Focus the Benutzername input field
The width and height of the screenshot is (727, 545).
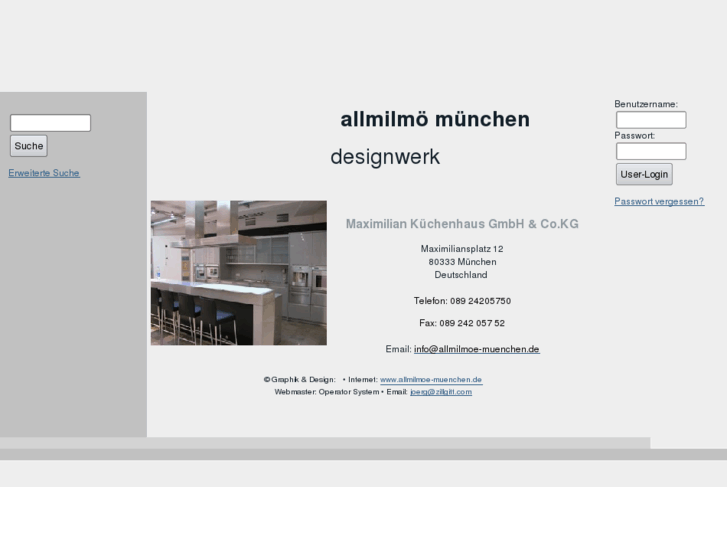click(651, 120)
